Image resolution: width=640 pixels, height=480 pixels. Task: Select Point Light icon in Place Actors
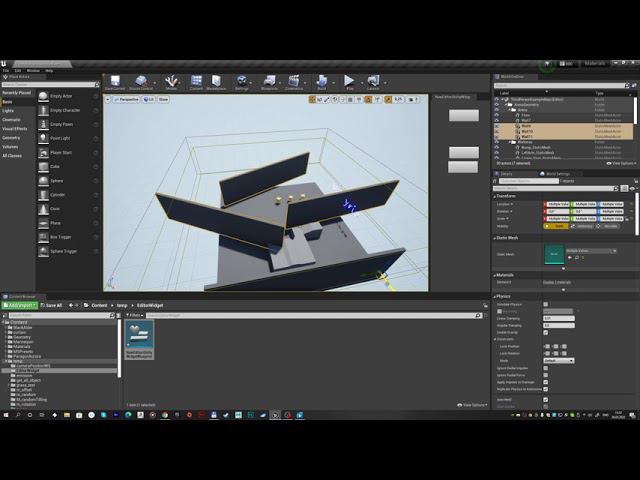tap(43, 138)
